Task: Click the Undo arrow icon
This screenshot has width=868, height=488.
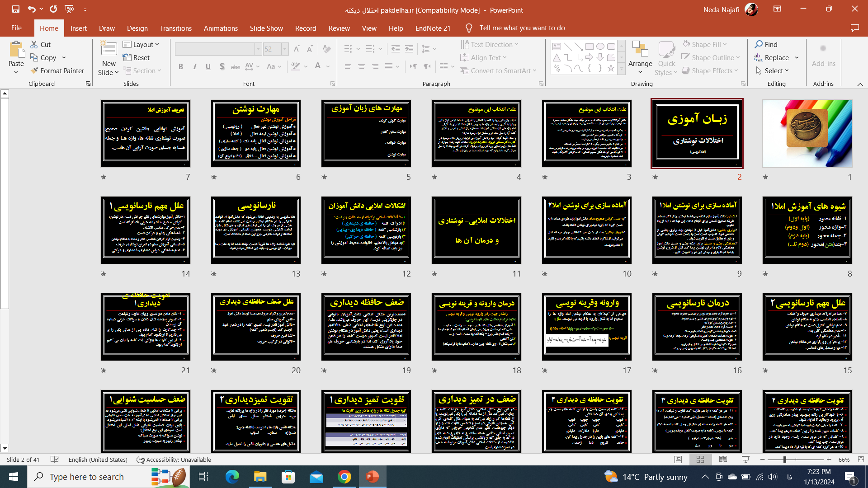Action: 31,9
